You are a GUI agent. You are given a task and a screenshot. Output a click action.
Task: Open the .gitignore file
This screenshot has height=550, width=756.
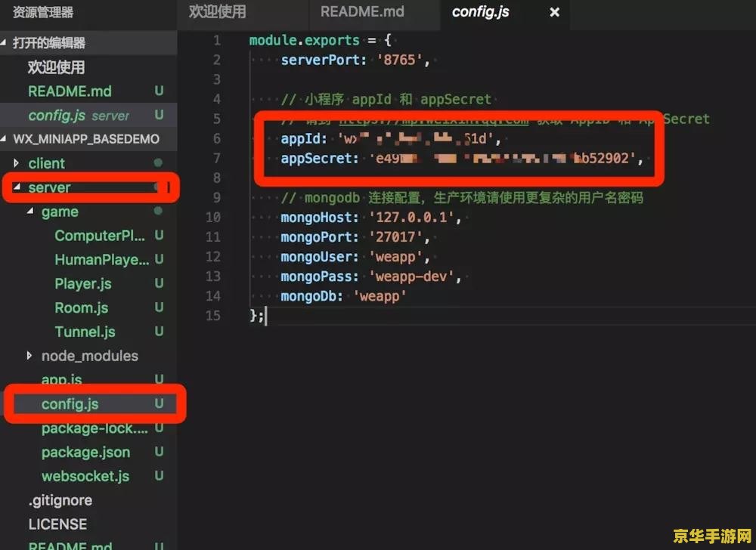[x=60, y=500]
